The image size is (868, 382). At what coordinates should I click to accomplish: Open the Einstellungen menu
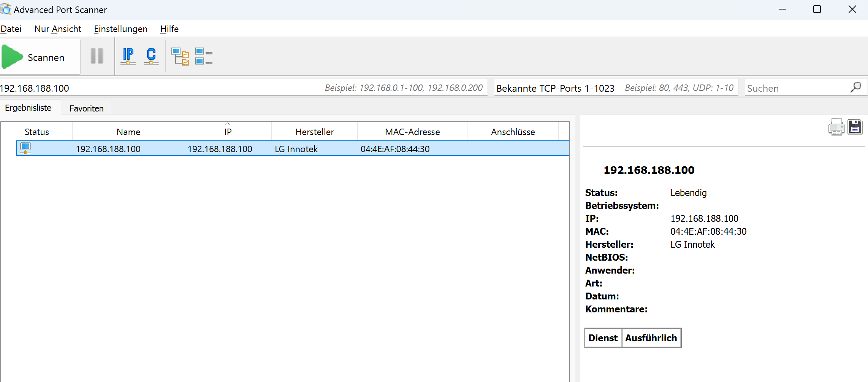tap(120, 29)
